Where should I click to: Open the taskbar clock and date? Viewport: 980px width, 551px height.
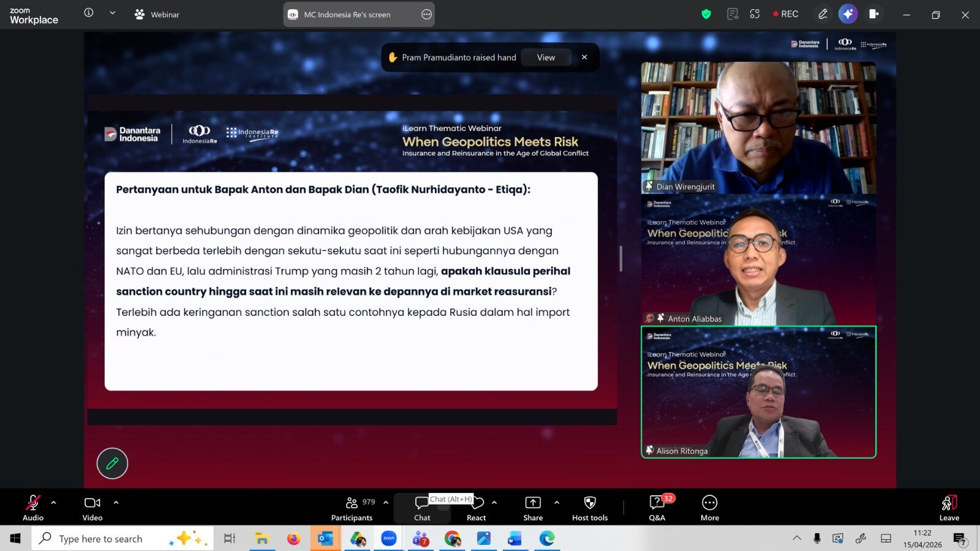[x=922, y=539]
